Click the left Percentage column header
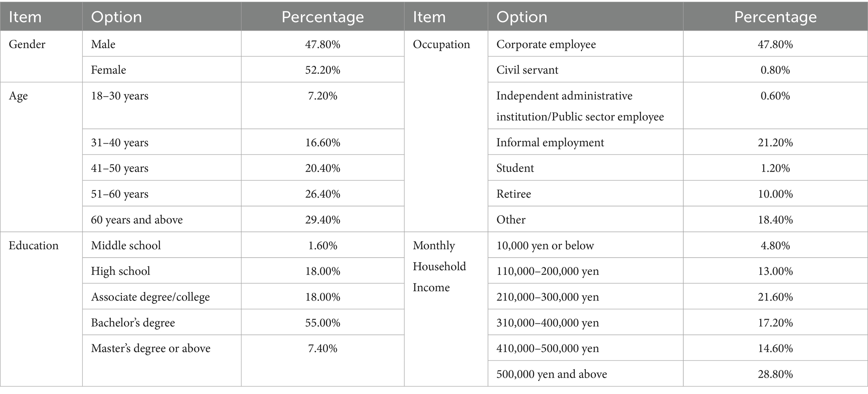 click(323, 17)
